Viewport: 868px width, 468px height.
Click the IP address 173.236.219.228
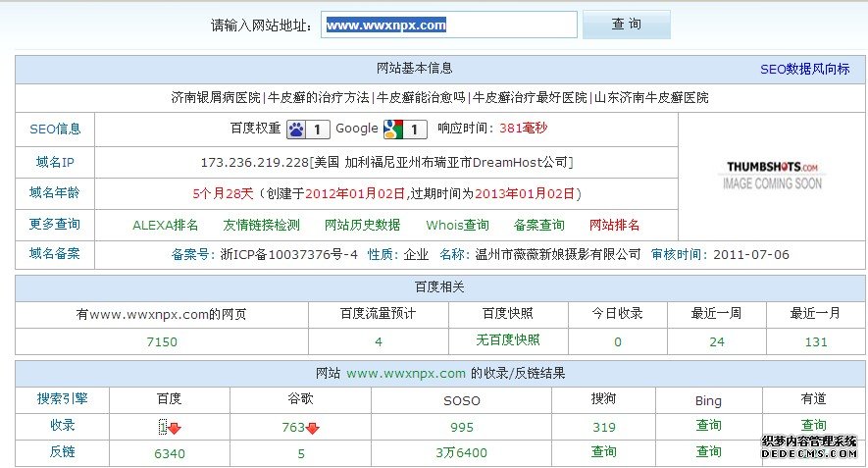point(254,162)
